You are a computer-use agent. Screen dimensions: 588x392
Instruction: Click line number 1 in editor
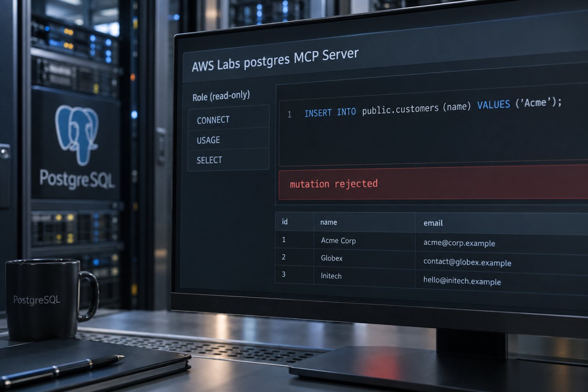[289, 114]
